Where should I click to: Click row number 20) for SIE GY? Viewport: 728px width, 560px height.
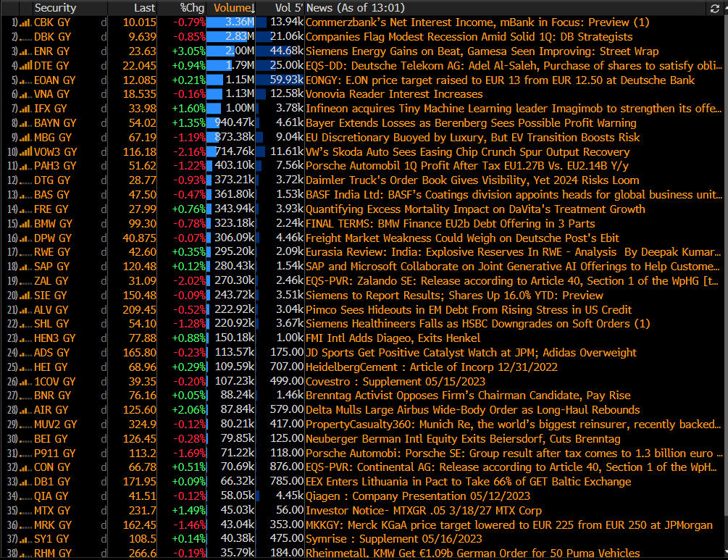(12, 296)
